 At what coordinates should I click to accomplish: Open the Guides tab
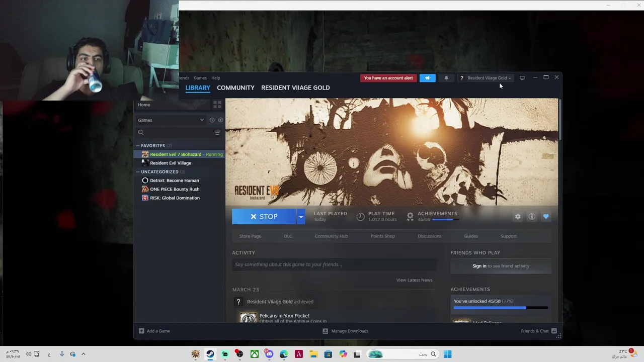pyautogui.click(x=471, y=236)
